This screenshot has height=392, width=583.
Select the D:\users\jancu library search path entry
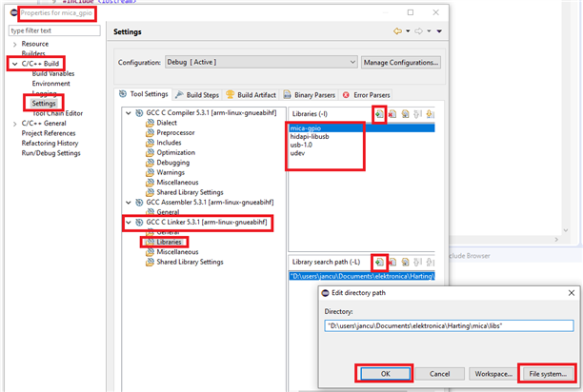362,276
